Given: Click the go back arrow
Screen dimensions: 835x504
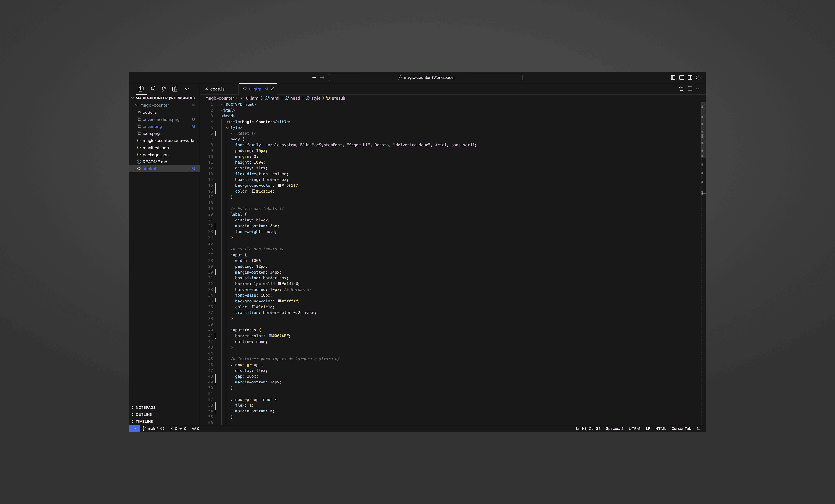Looking at the screenshot, I should (x=314, y=77).
